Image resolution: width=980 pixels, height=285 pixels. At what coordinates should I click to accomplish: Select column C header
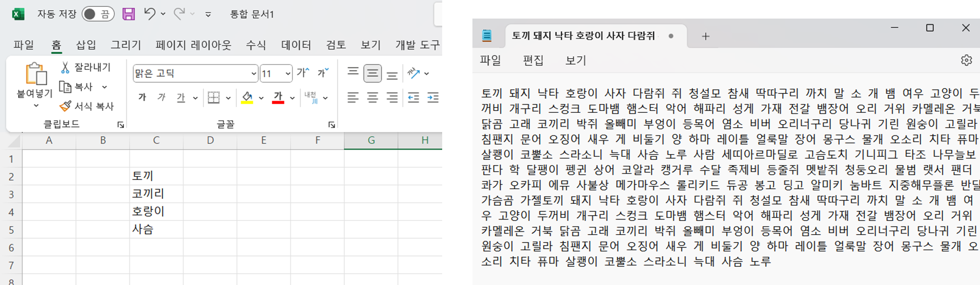(x=156, y=140)
